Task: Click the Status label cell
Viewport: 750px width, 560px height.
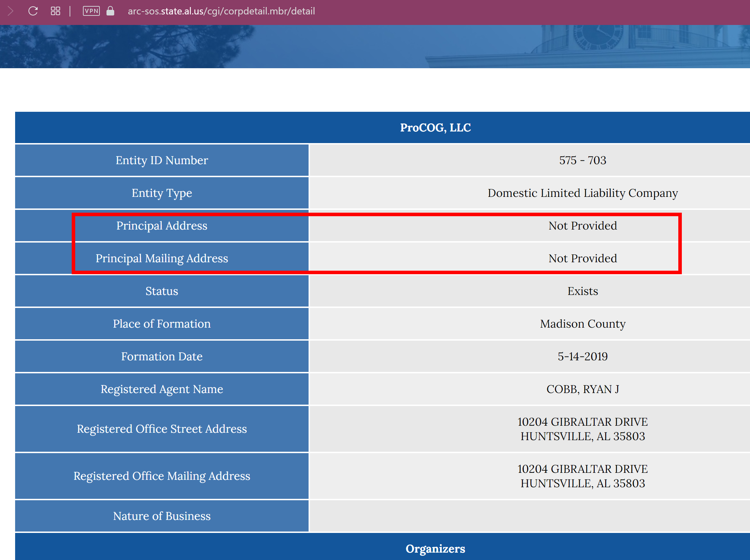Action: click(x=162, y=291)
